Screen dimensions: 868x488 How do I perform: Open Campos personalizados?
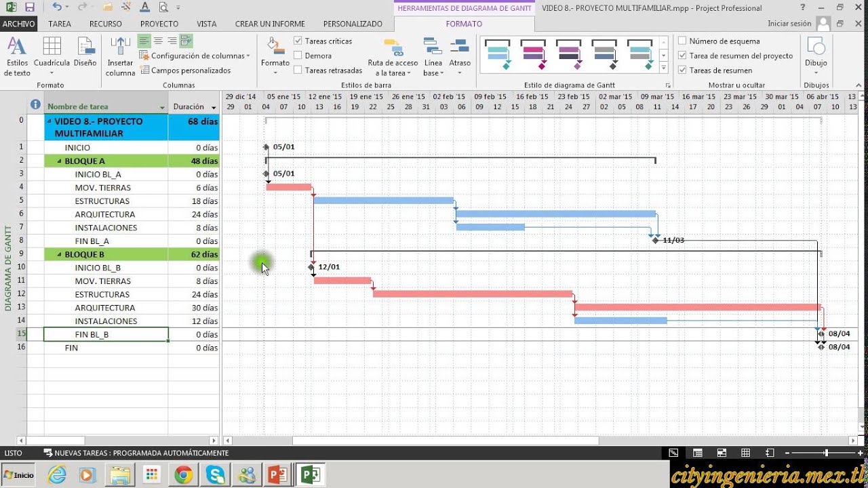185,70
